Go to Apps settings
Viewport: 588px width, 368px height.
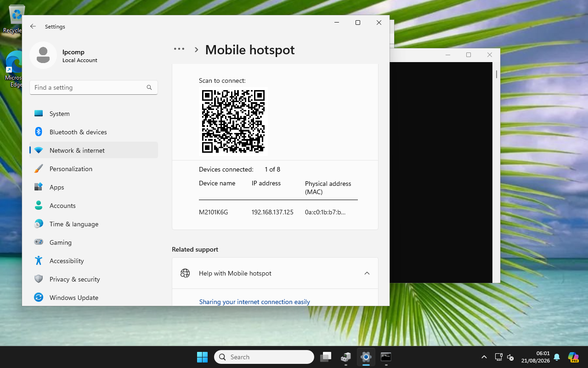pos(94,187)
